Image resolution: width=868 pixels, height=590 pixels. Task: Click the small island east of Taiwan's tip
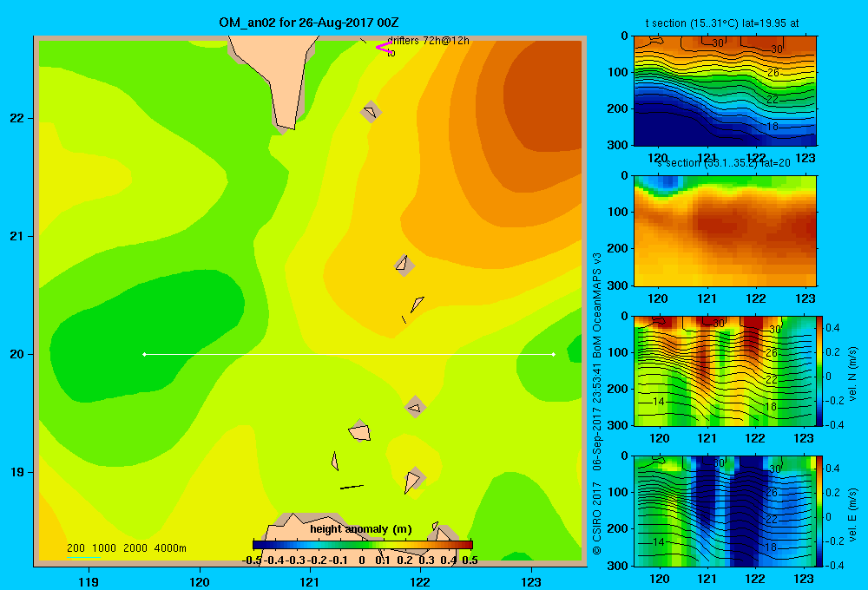coord(371,112)
